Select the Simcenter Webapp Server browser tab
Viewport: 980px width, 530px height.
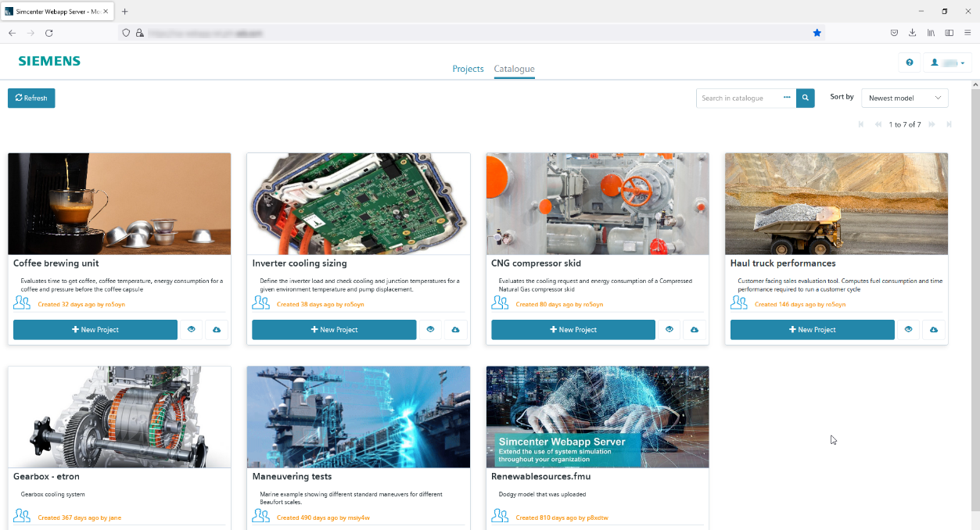tap(56, 12)
